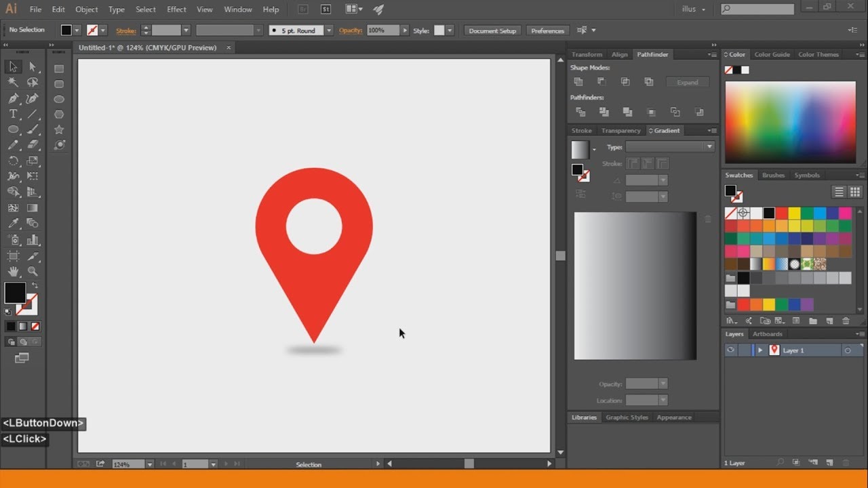Select the Line Segment tool
The image size is (868, 488).
(32, 114)
